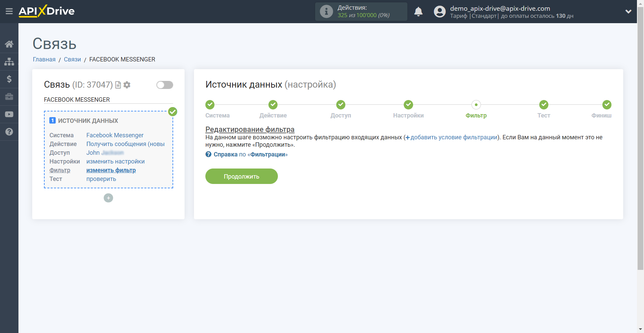This screenshot has width=644, height=333.
Task: Click the Главная breadcrumb link
Action: pyautogui.click(x=44, y=59)
